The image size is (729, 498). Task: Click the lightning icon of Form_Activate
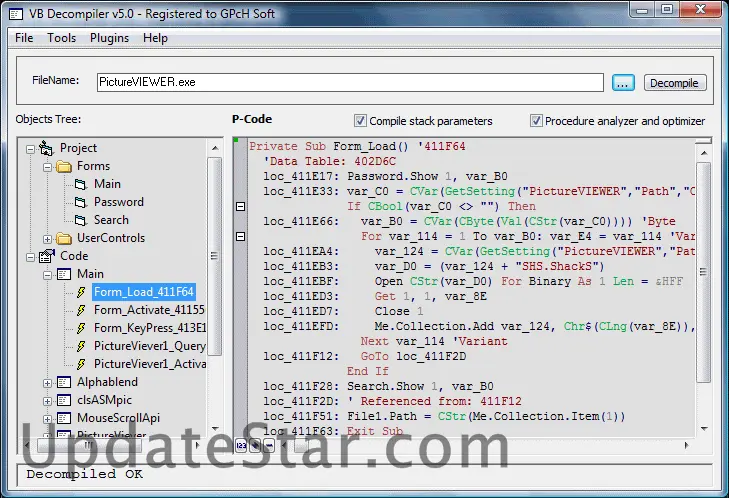[81, 310]
